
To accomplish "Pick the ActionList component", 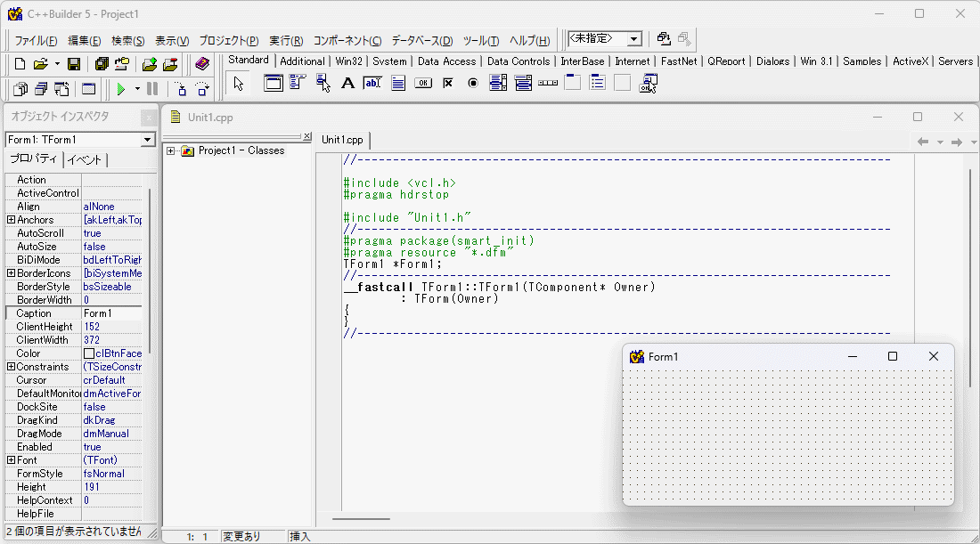I will click(x=648, y=83).
